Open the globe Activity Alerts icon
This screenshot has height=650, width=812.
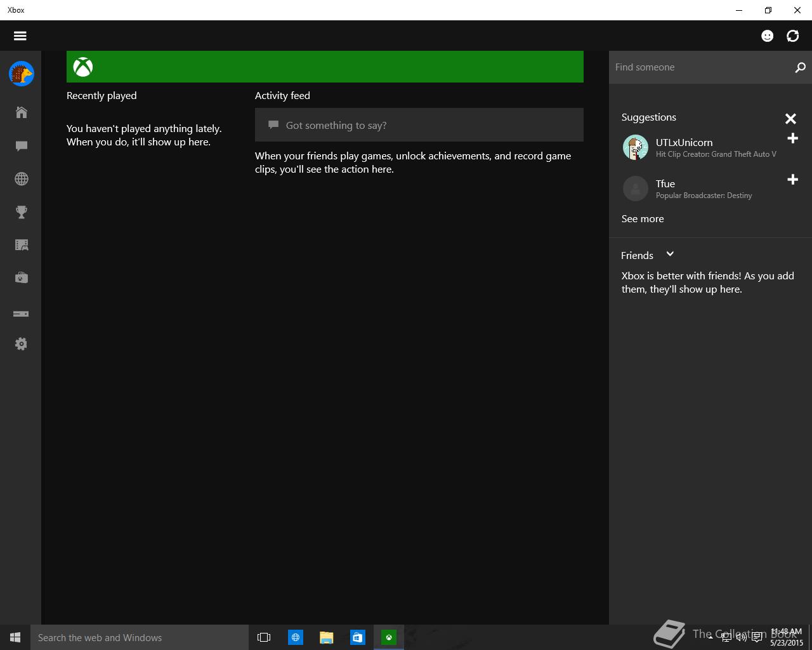pyautogui.click(x=21, y=179)
